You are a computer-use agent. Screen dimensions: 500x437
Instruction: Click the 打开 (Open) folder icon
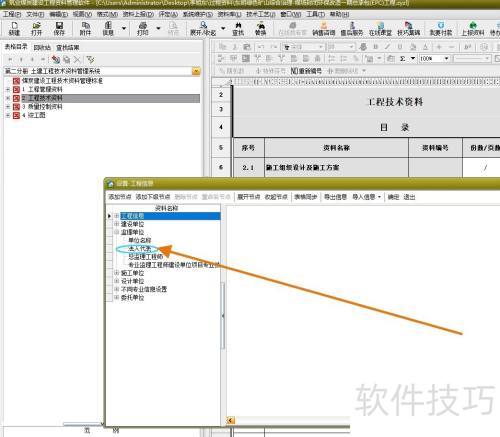pyautogui.click(x=36, y=29)
